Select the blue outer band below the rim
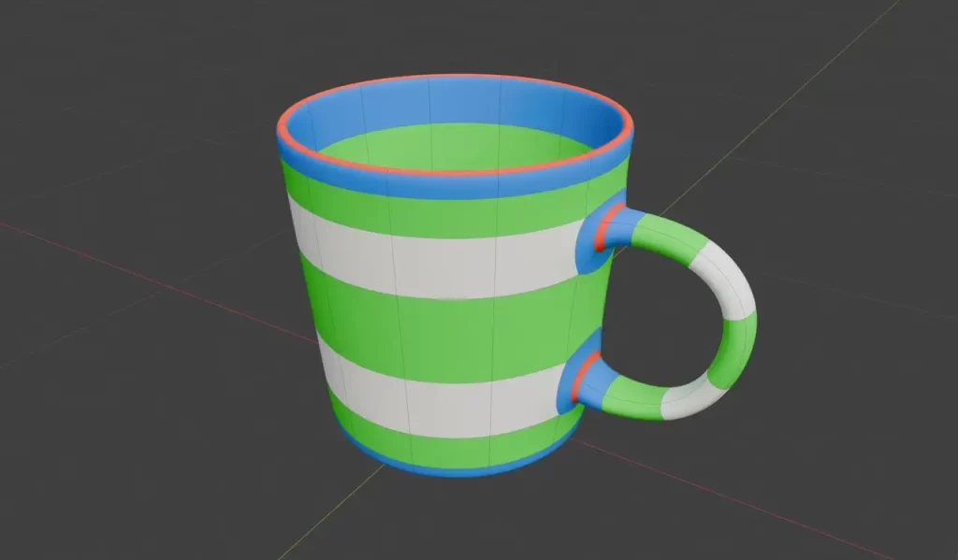 [449, 186]
